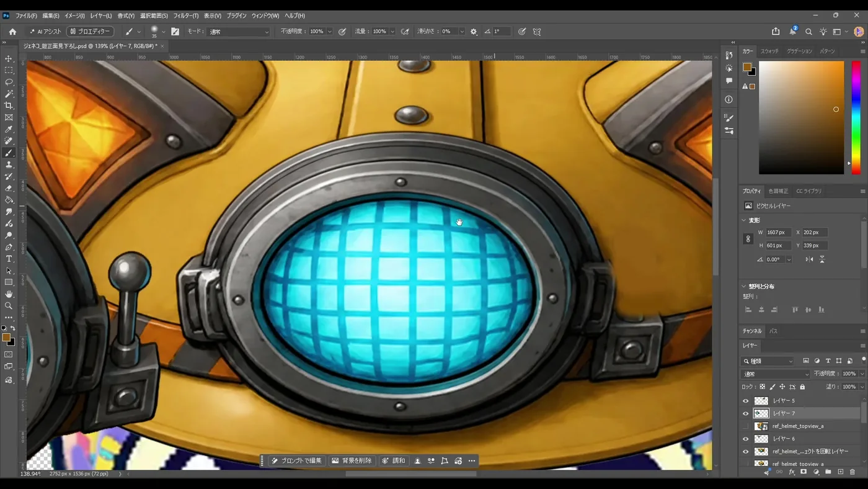Hide layer レイヤー 6 with eye icon

click(746, 439)
